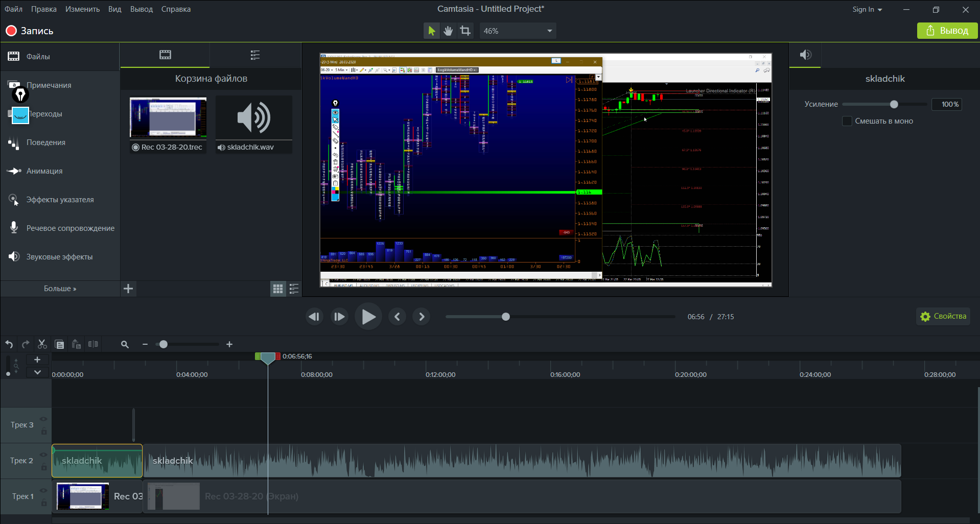Screen dimensions: 980x524
Task: Open the Вид menu
Action: 114,9
